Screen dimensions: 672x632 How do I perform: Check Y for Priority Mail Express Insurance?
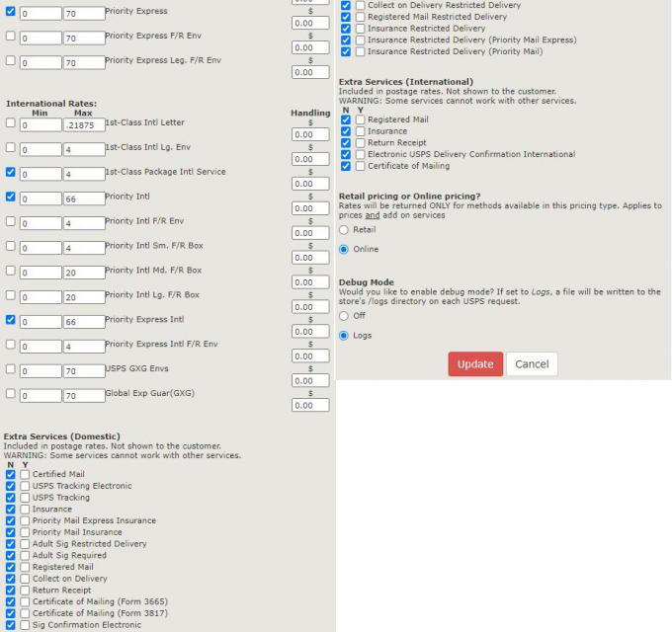25,520
